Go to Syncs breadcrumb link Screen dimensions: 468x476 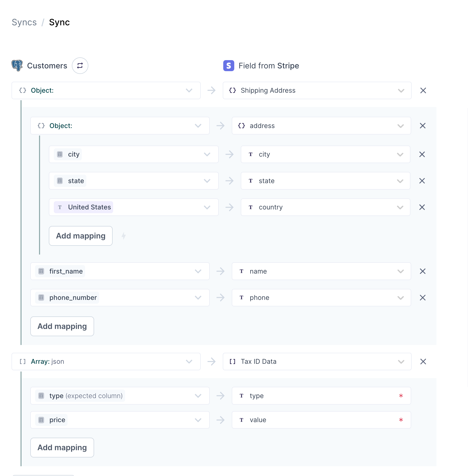[x=24, y=22]
